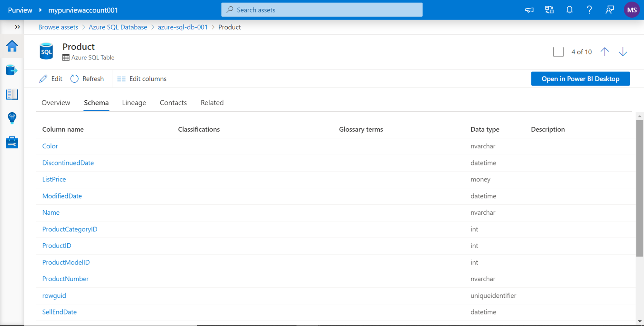Open the SellEndDate column link
The height and width of the screenshot is (326, 644).
(x=60, y=312)
